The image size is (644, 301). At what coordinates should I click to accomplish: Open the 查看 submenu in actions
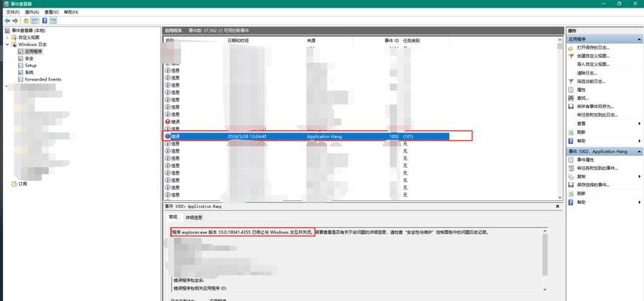click(x=605, y=123)
